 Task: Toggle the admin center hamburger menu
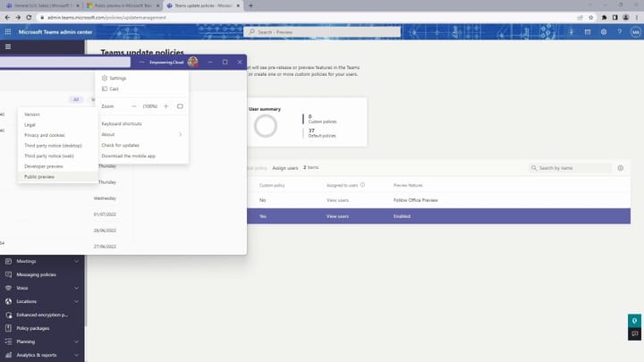coord(8,46)
